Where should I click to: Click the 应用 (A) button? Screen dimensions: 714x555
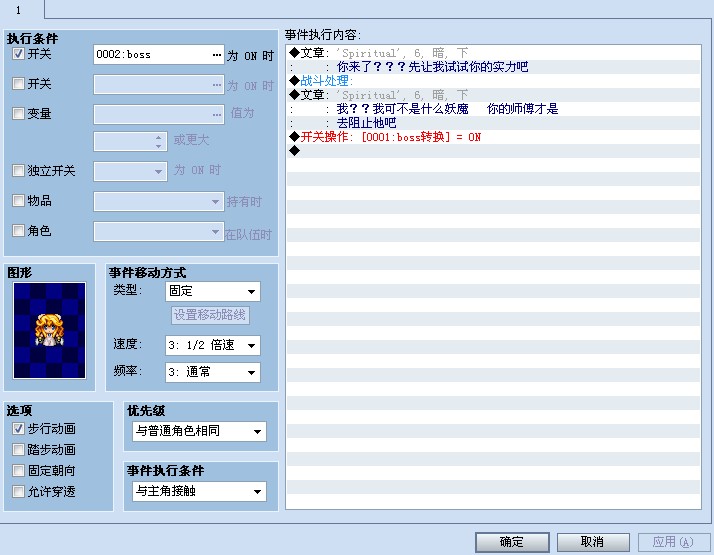pyautogui.click(x=673, y=542)
